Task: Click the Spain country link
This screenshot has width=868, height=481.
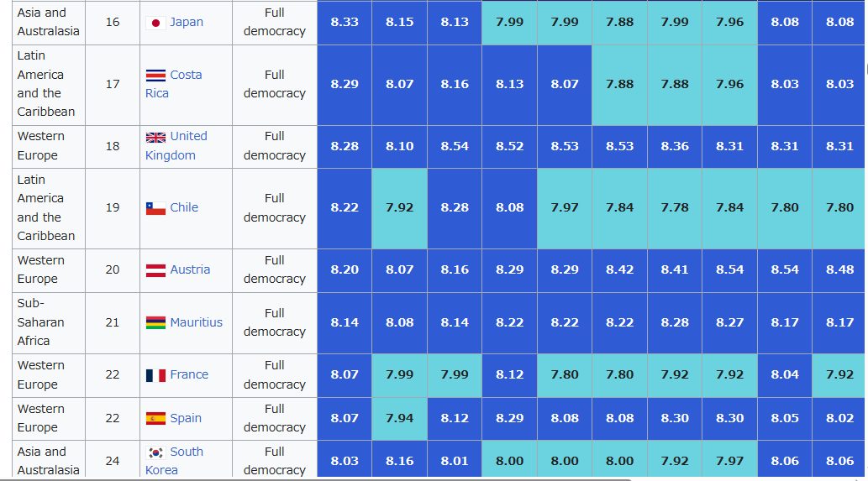Action: click(x=186, y=418)
